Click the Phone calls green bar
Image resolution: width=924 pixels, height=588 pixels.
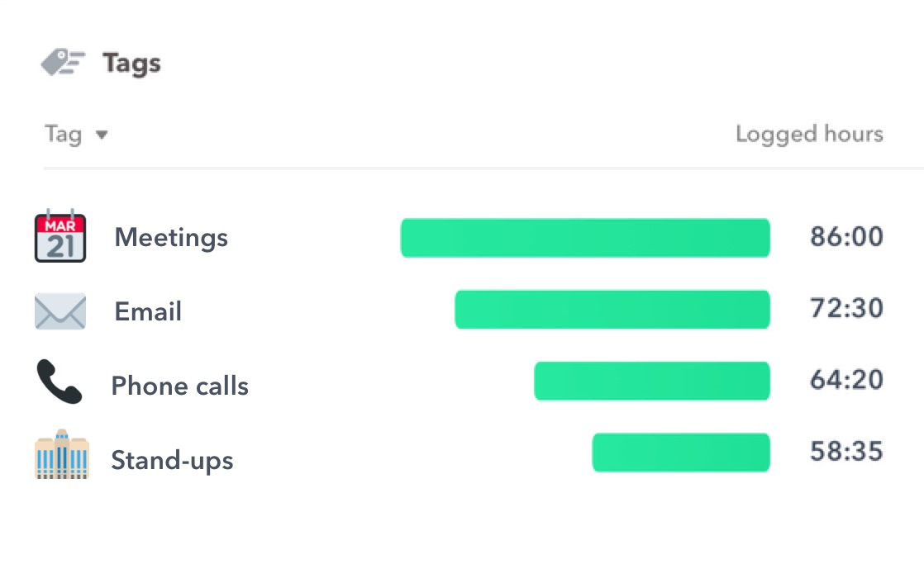652,381
